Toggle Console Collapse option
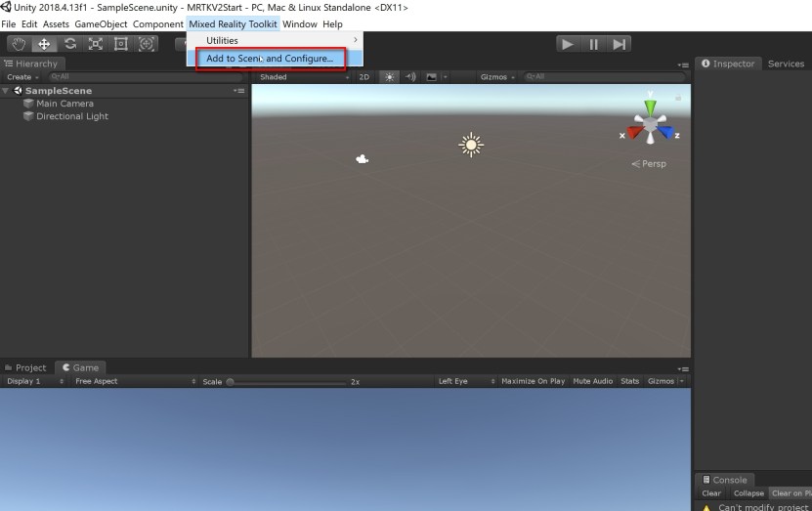812x511 pixels. point(748,493)
